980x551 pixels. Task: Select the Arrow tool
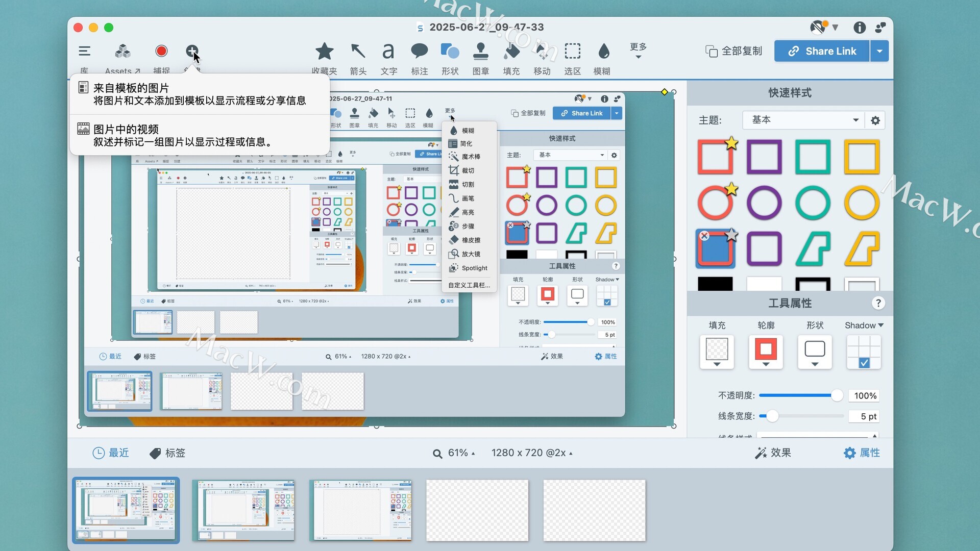(x=358, y=51)
